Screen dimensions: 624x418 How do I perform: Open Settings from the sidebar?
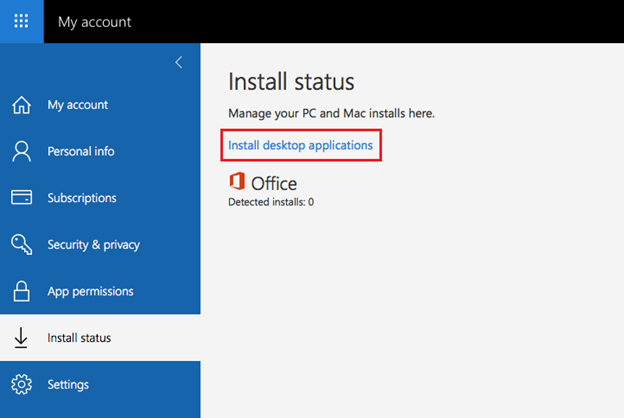coord(100,385)
